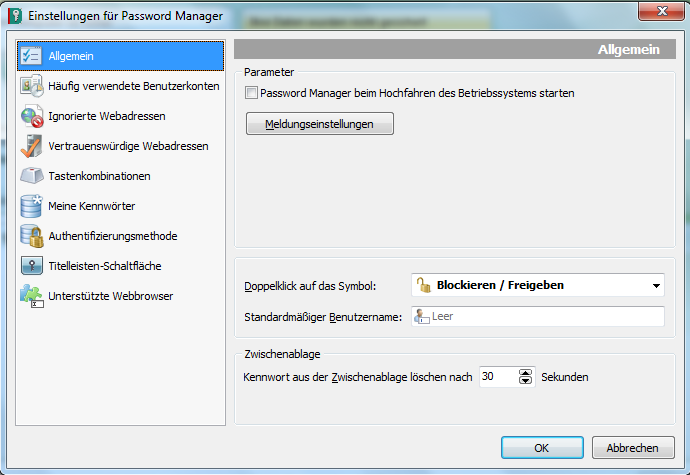Confirm settings with the OK button
The image size is (690, 475).
[542, 448]
